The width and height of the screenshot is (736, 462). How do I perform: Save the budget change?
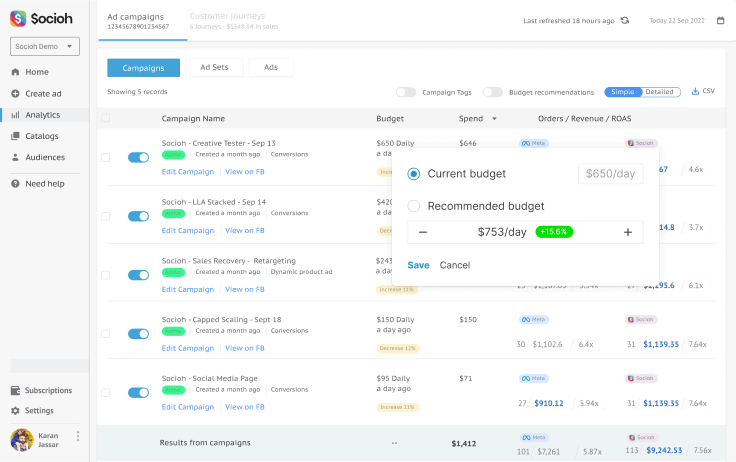418,265
